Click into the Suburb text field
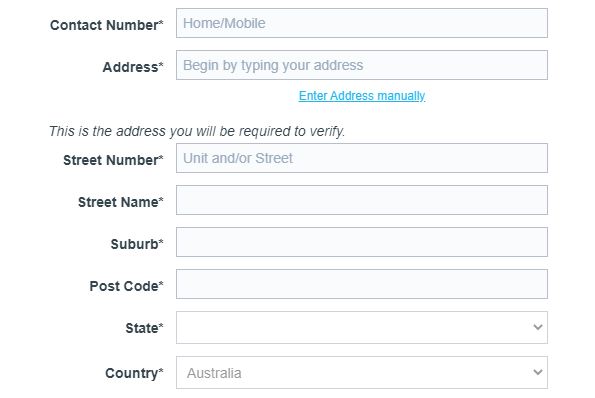This screenshot has width=595, height=398. click(x=362, y=242)
